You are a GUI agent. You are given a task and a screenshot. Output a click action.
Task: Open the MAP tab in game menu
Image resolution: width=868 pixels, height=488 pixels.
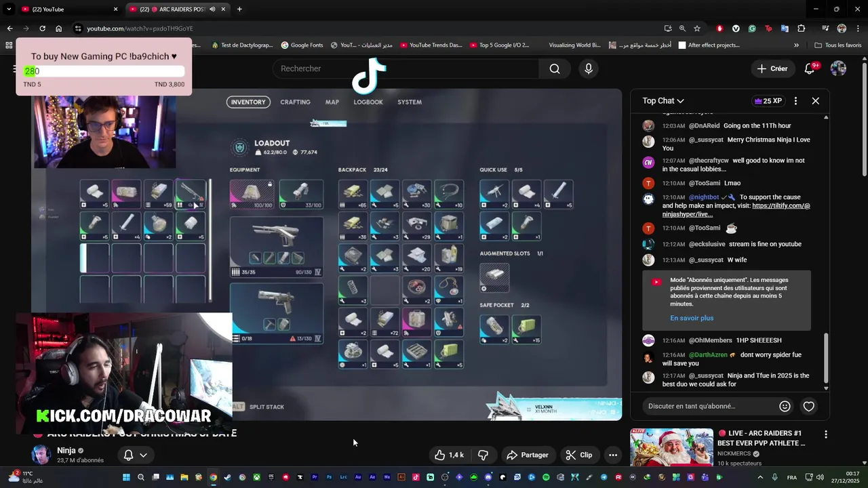tap(332, 102)
